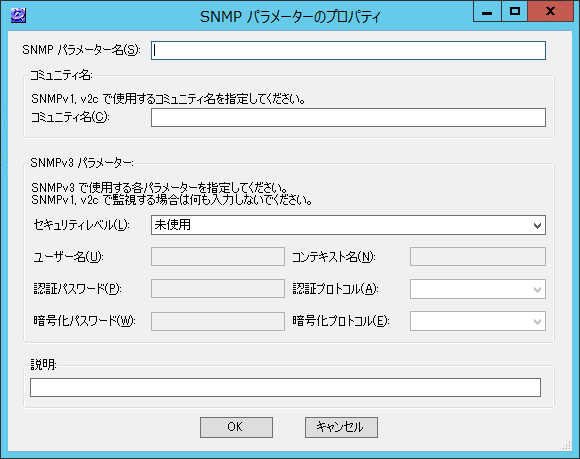Click the resize grip at window corner
This screenshot has height=459, width=580.
(x=567, y=446)
